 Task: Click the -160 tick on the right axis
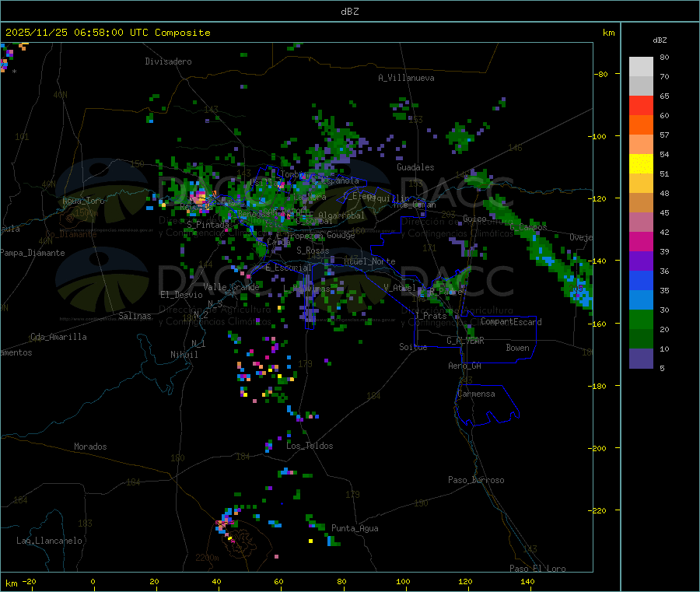point(597,324)
